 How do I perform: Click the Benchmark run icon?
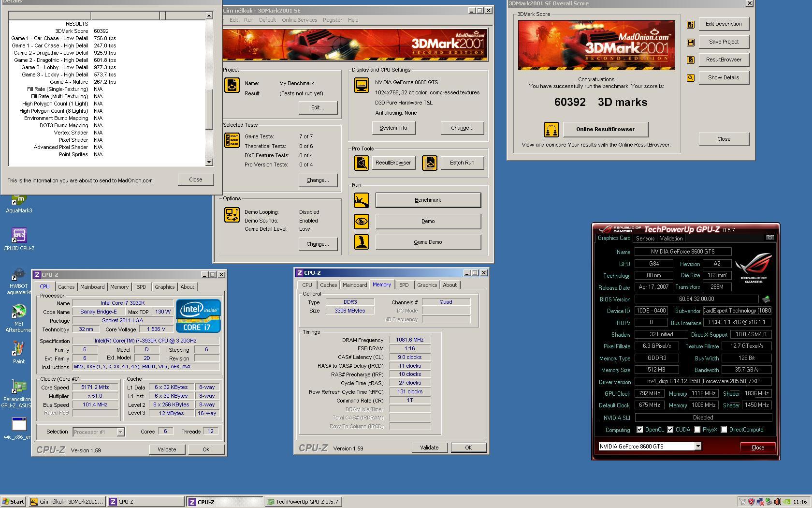pyautogui.click(x=361, y=200)
